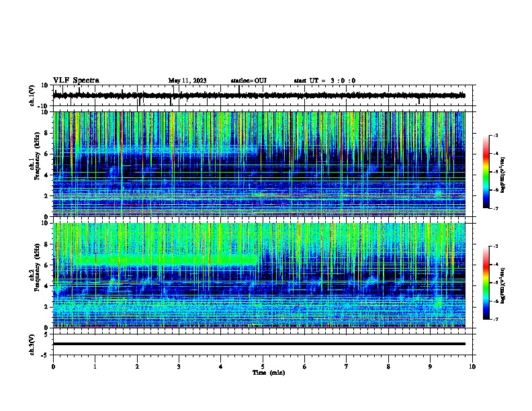Click the "Time (min)" axis label
Screen dimensions: 532x411
click(269, 373)
